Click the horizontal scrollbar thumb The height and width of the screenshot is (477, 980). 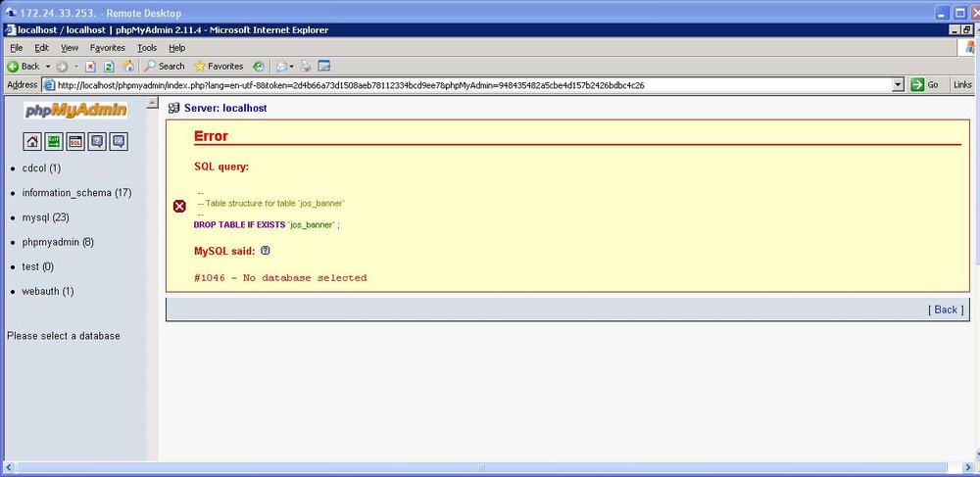pos(482,467)
